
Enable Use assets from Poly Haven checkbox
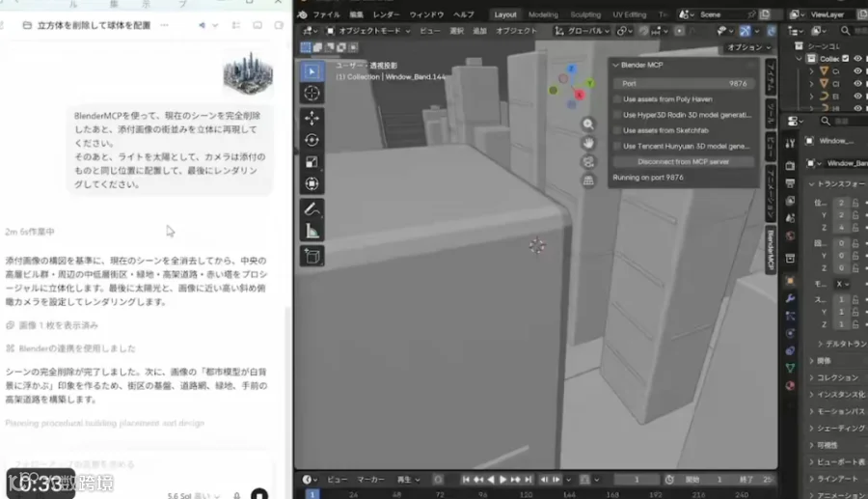[617, 99]
